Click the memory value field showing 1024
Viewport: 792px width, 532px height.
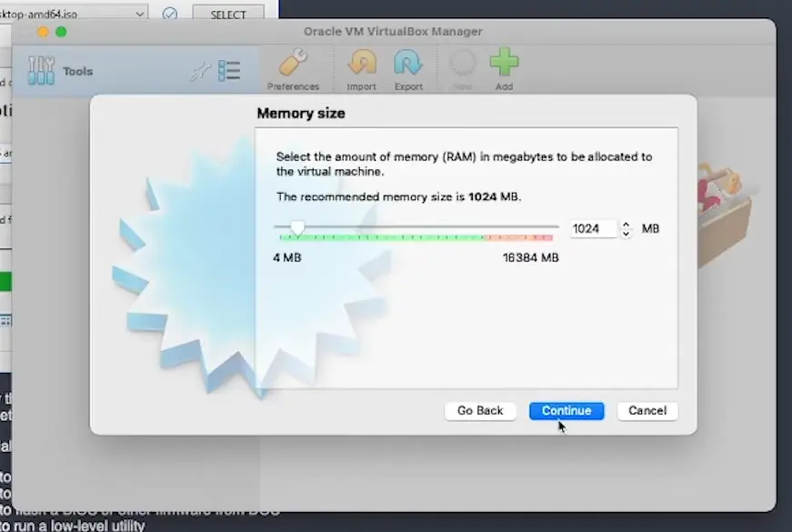594,229
